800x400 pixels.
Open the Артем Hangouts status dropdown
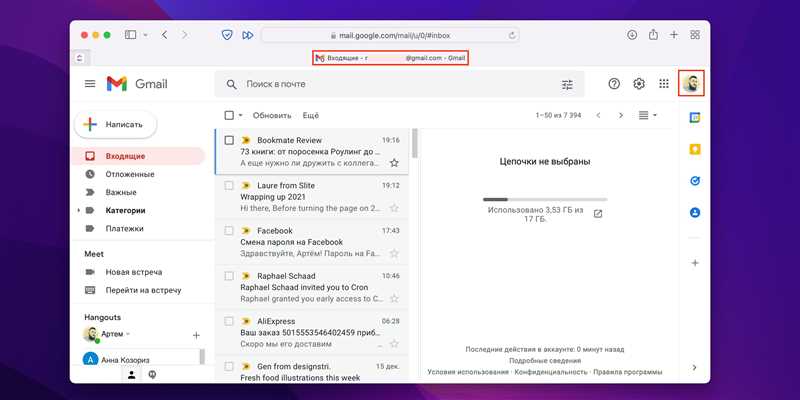click(x=128, y=334)
